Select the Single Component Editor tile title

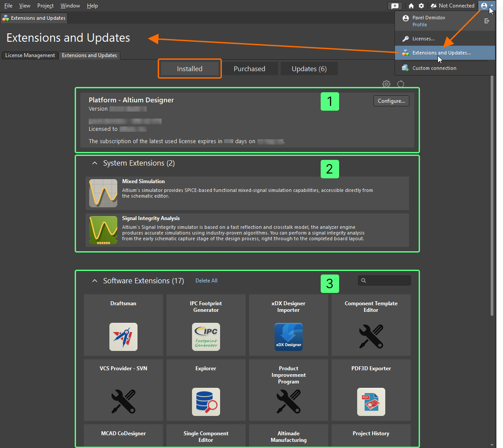(206, 437)
